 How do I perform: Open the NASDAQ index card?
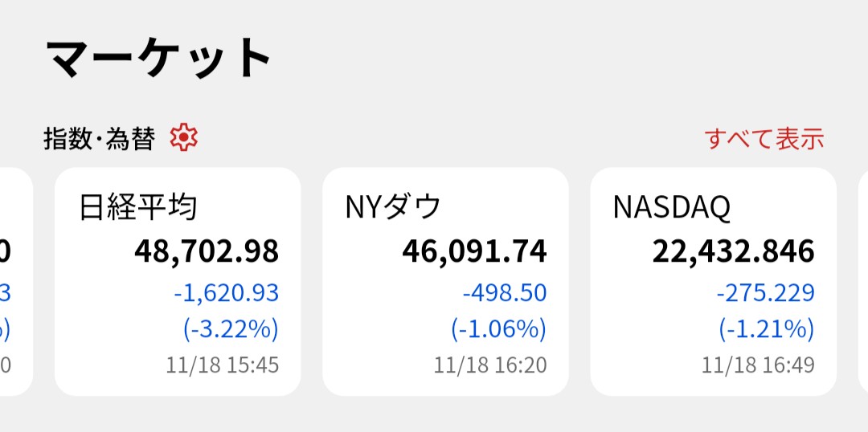click(713, 281)
